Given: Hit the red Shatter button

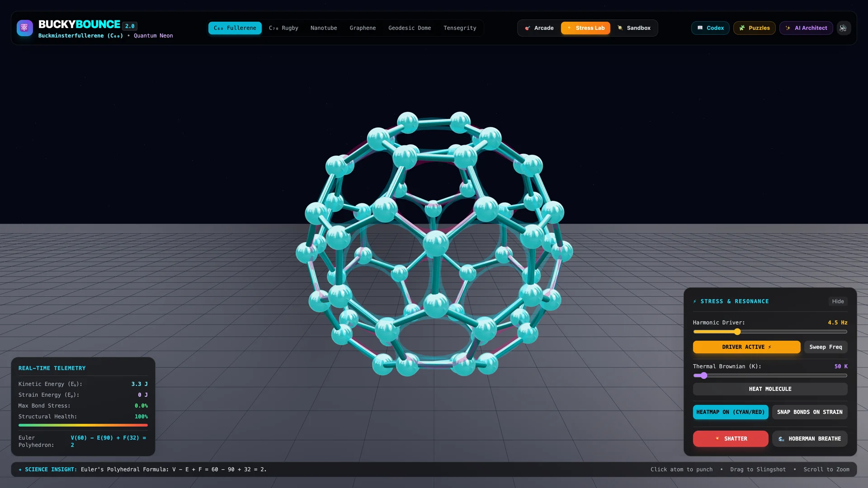Looking at the screenshot, I should 731,439.
